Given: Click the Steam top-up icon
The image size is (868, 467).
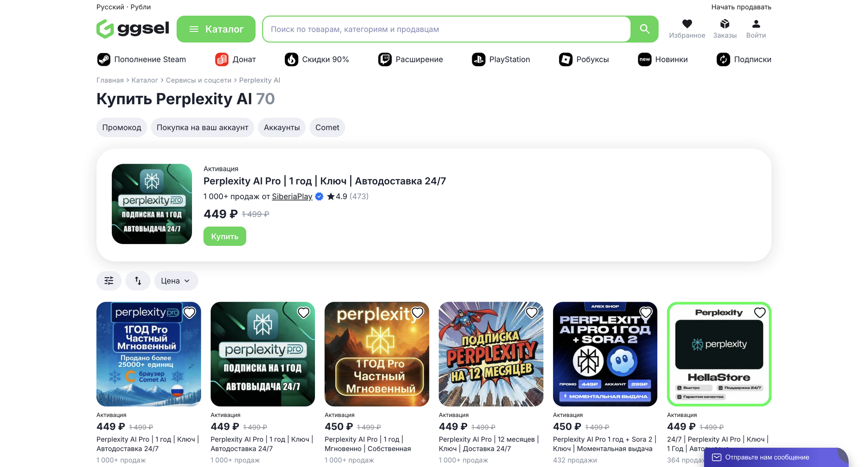Looking at the screenshot, I should tap(104, 59).
